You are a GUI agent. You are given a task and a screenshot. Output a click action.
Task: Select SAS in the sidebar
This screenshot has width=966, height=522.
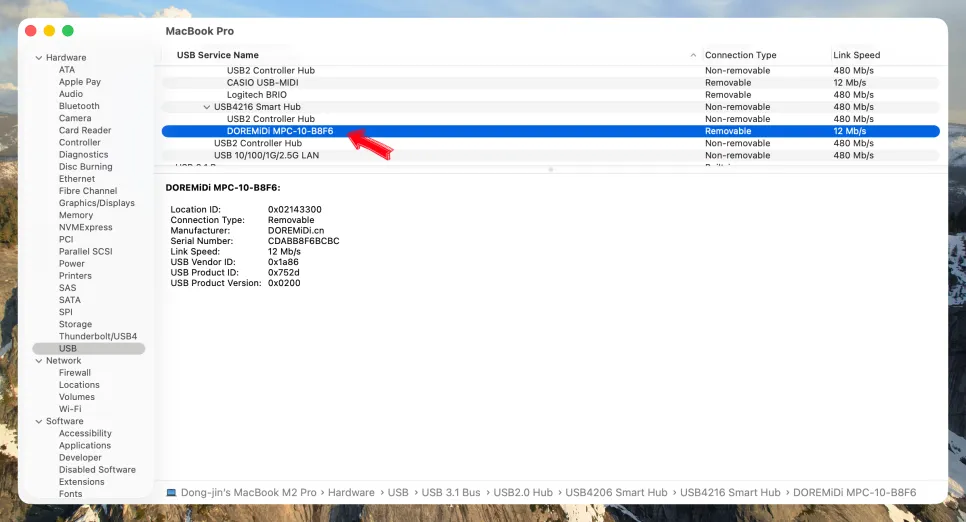67,288
